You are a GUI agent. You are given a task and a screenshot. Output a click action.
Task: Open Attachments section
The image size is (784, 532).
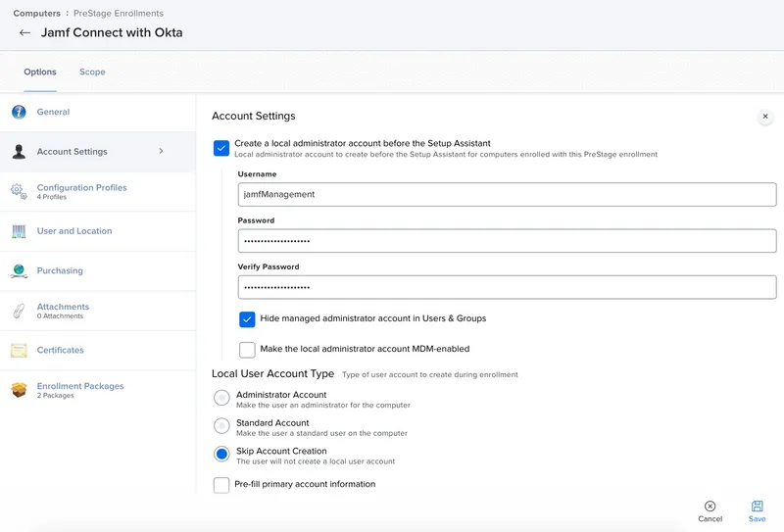pos(97,311)
